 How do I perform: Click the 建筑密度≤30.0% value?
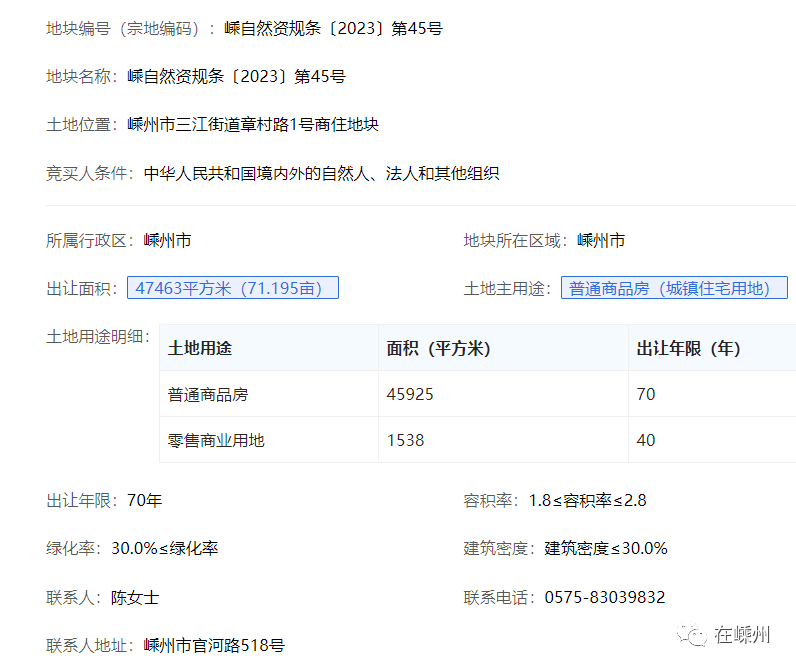(x=606, y=548)
